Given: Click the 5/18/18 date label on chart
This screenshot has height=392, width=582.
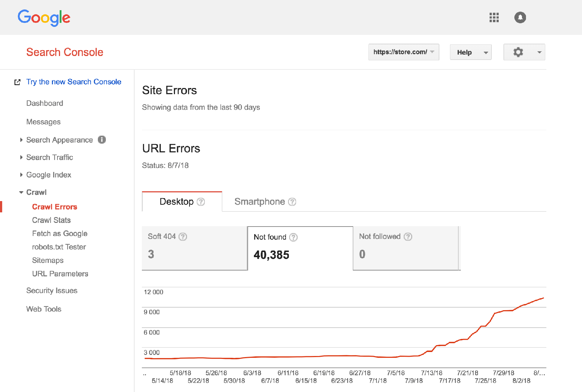Looking at the screenshot, I should 180,373.
